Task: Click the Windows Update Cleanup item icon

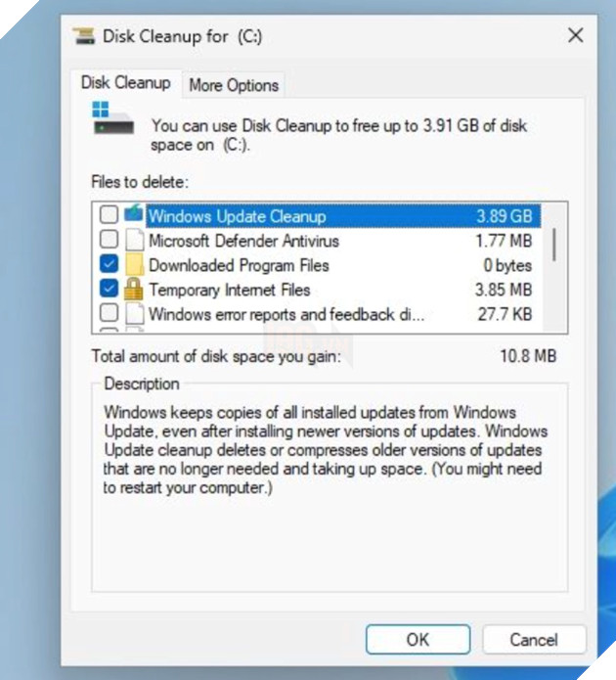Action: point(134,214)
